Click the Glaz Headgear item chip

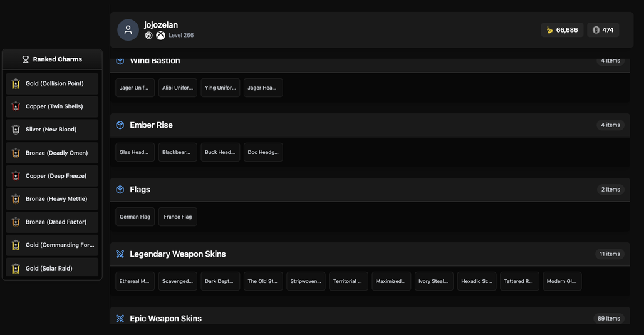[x=135, y=152]
